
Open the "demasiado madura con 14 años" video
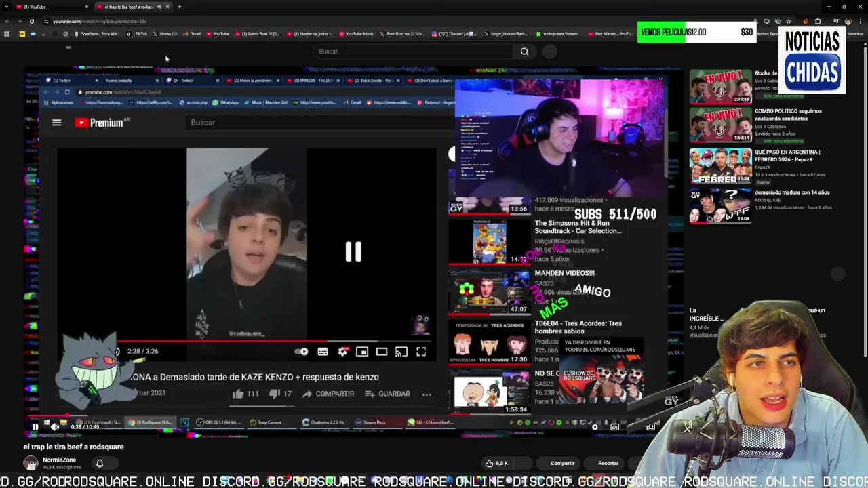[x=792, y=192]
